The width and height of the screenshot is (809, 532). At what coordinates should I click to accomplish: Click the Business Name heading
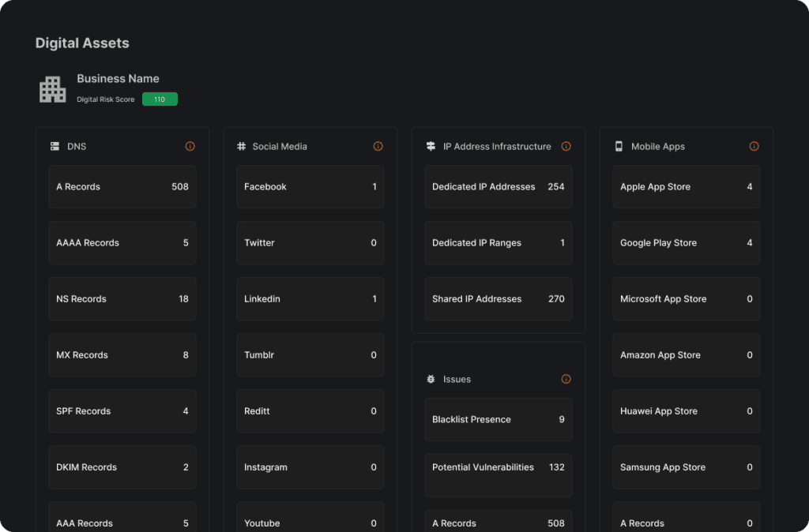118,79
